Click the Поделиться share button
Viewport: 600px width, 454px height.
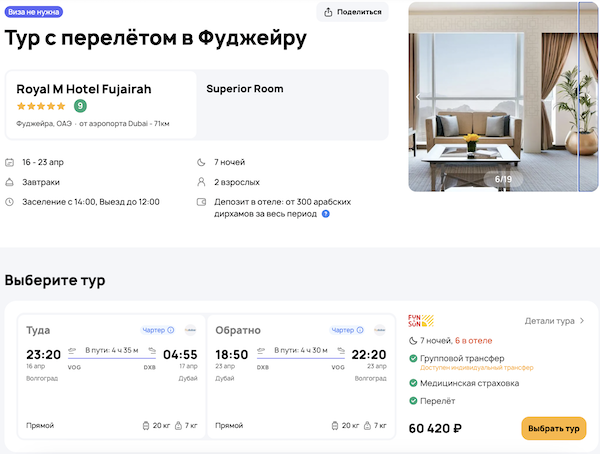pos(353,12)
